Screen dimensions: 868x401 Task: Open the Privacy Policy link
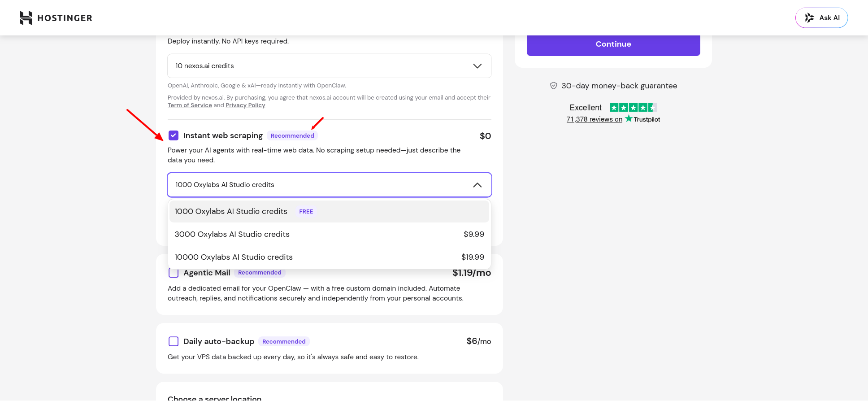(x=245, y=105)
